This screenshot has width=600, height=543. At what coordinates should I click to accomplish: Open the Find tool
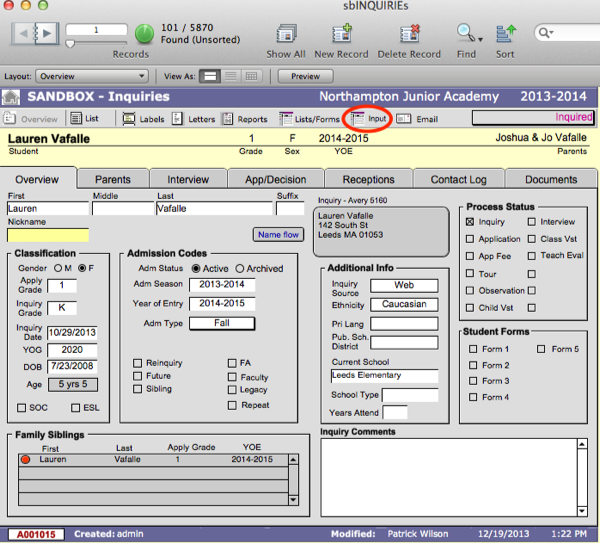(x=466, y=35)
